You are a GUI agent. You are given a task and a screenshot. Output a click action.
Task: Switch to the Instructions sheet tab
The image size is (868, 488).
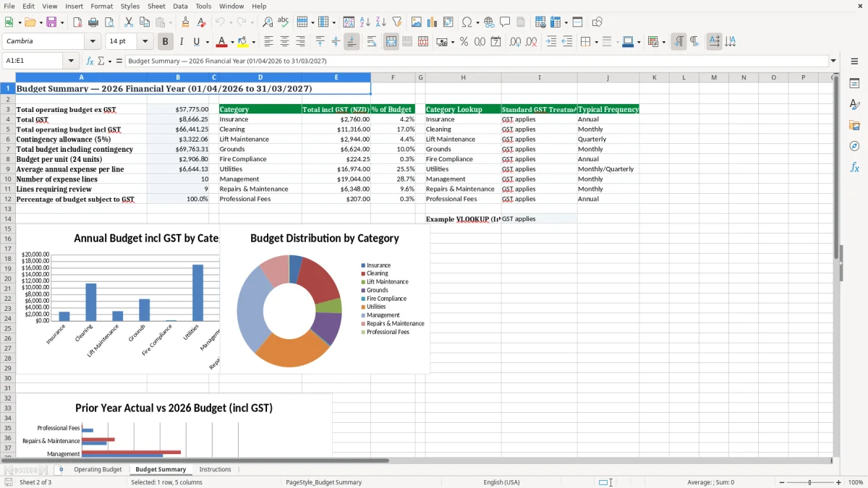pyautogui.click(x=215, y=469)
